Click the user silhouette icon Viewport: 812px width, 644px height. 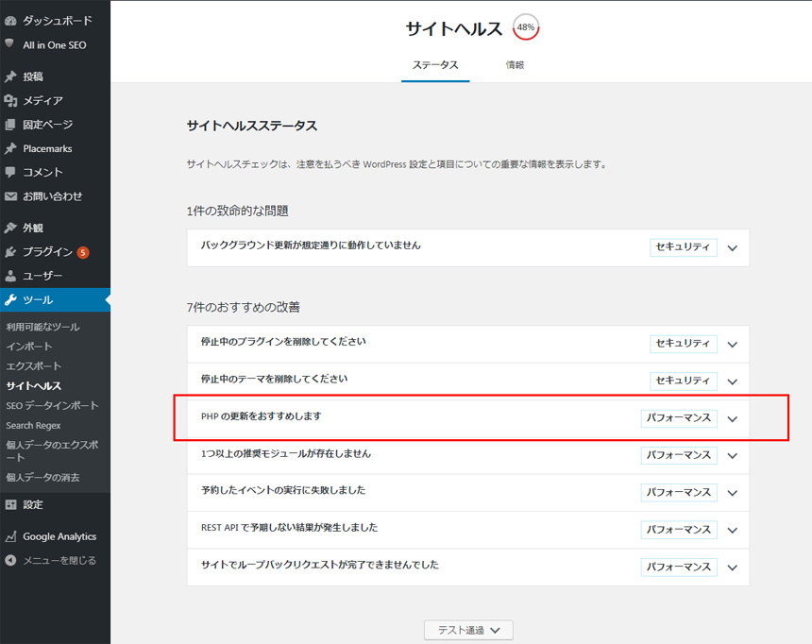coord(10,276)
